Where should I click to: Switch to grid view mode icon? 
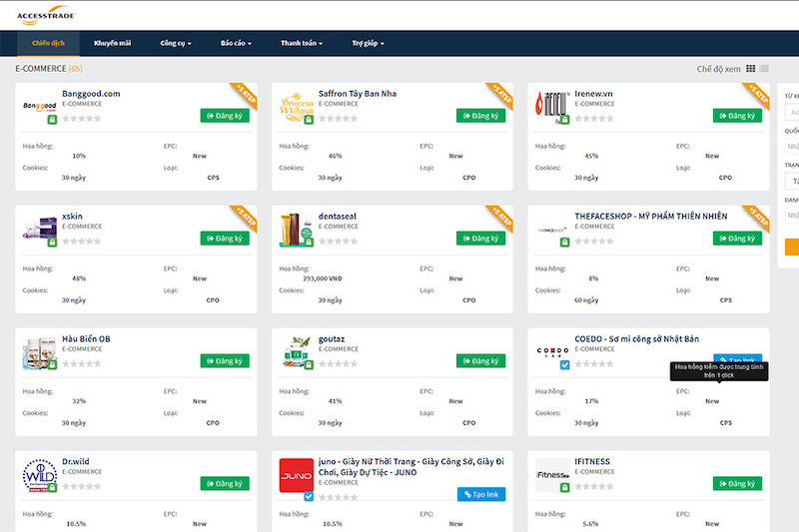[x=751, y=69]
